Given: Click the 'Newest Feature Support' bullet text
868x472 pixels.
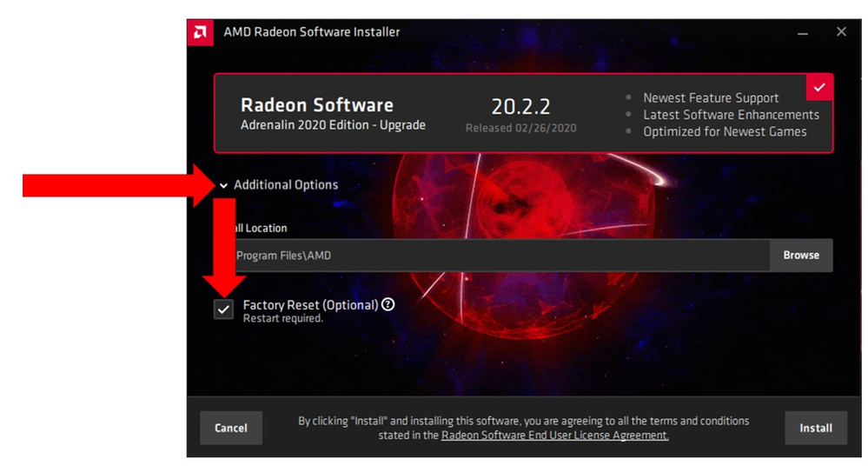Looking at the screenshot, I should [711, 98].
